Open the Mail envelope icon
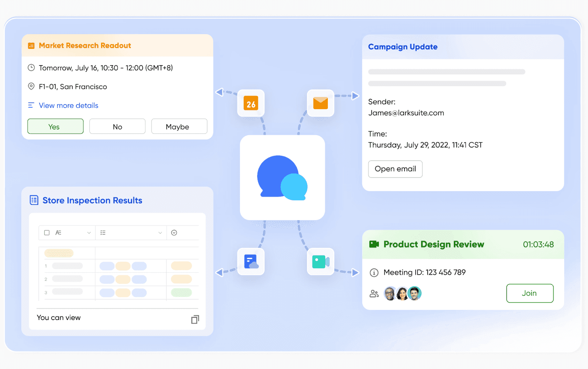Viewport: 588px width, 369px height. pyautogui.click(x=320, y=103)
